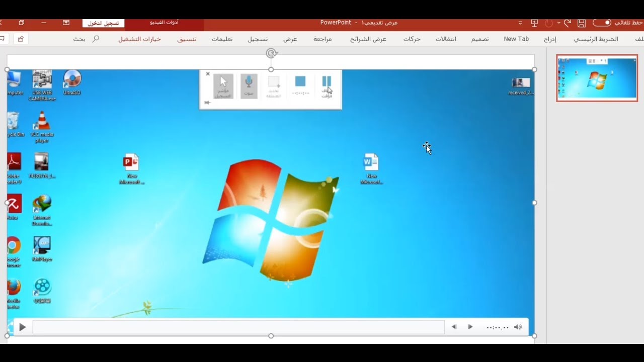Image resolution: width=644 pixels, height=362 pixels.
Task: Click the بحث search box
Action: (x=86, y=39)
